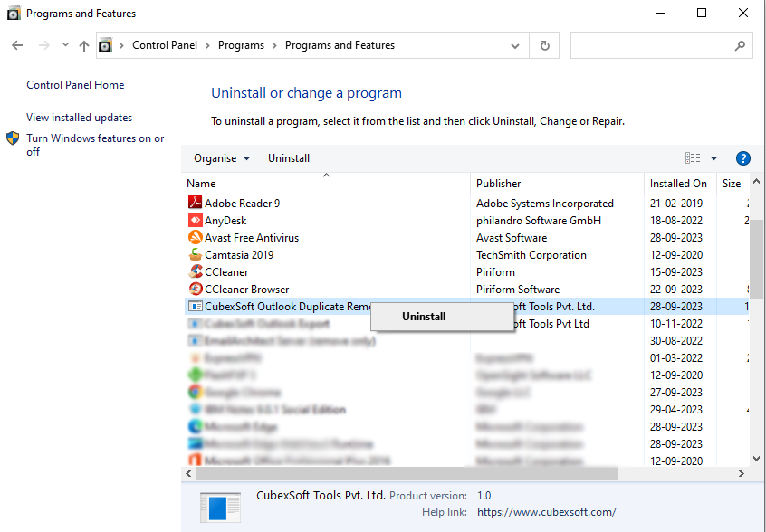Go to Control Panel Home
The image size is (766, 532).
pos(75,85)
